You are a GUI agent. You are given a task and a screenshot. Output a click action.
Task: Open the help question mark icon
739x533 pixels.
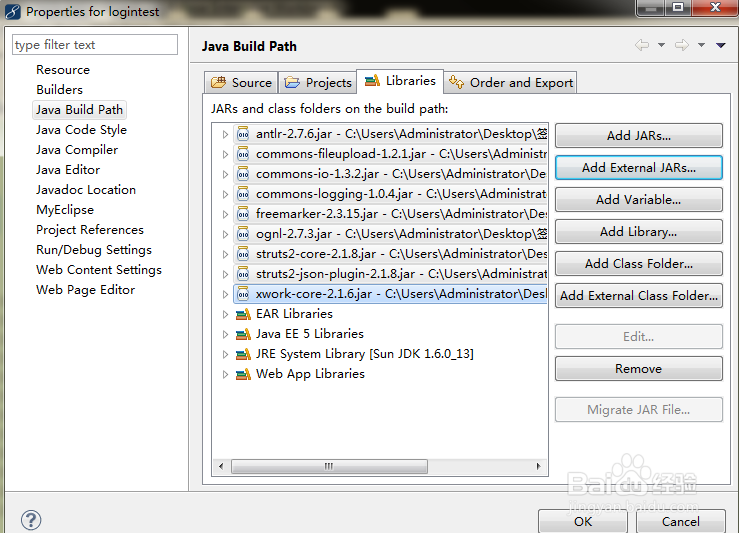pos(31,520)
